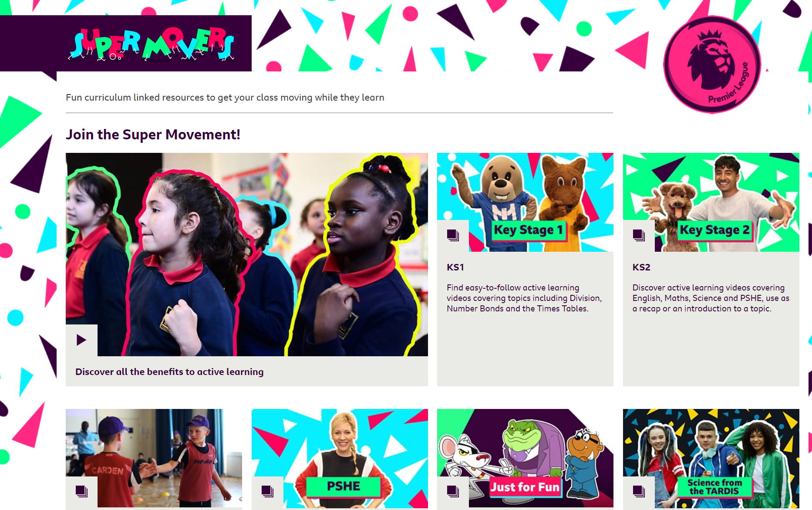Click collection icon on Science from the TARDIS card
This screenshot has height=510, width=812.
[639, 492]
